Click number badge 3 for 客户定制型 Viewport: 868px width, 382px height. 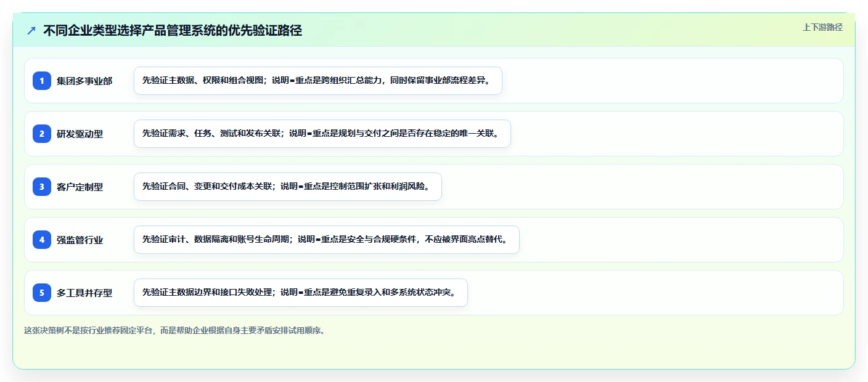coord(42,187)
